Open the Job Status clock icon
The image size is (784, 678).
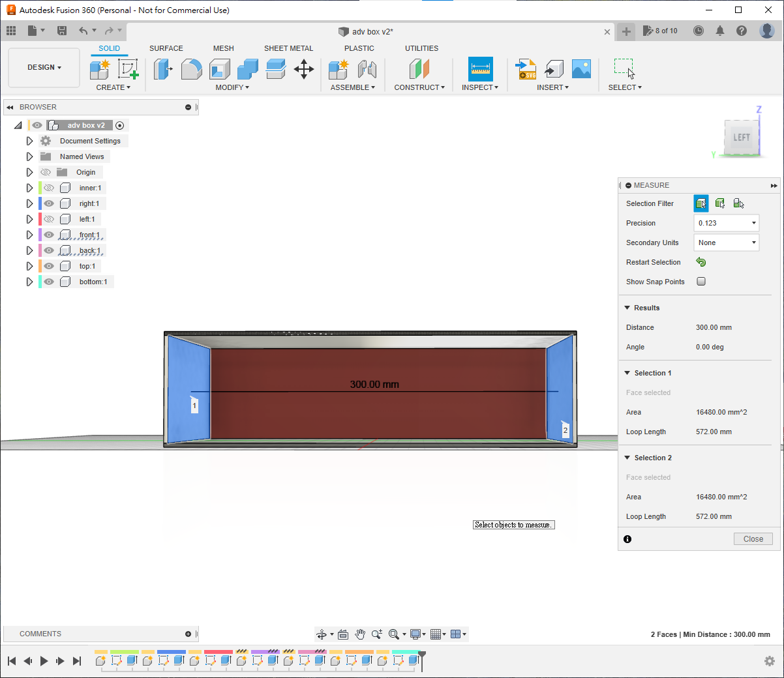[x=699, y=31]
